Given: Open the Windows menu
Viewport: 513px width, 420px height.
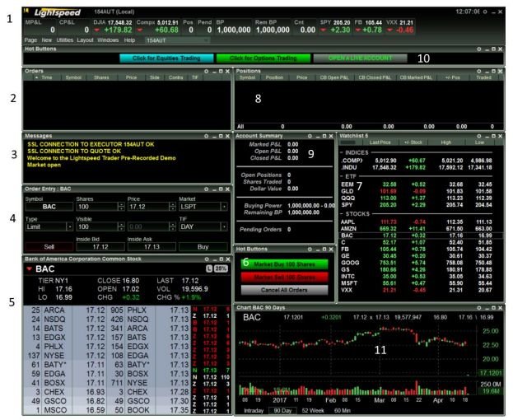Looking at the screenshot, I should click(108, 40).
